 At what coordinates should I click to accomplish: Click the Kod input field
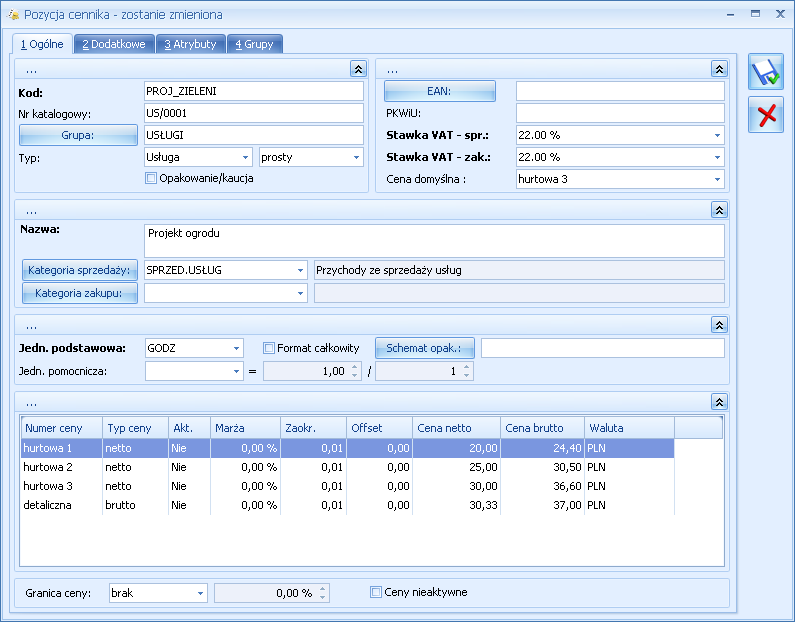(x=254, y=91)
